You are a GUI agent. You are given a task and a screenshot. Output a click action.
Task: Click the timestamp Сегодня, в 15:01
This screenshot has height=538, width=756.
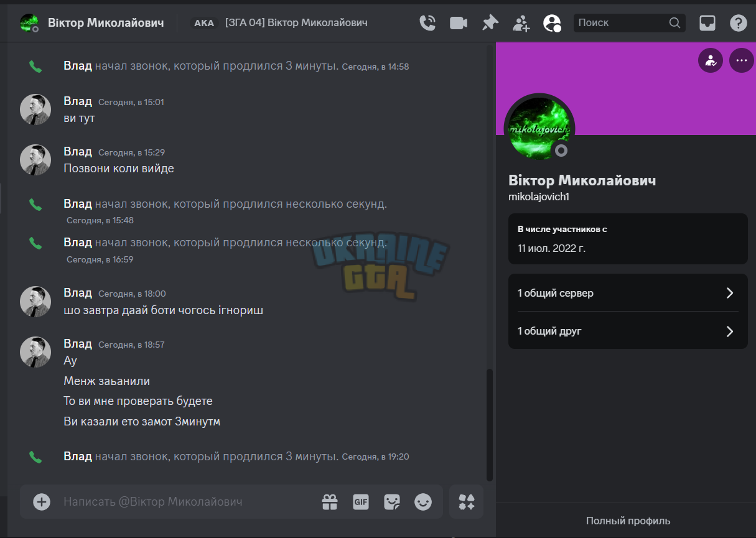pos(131,102)
